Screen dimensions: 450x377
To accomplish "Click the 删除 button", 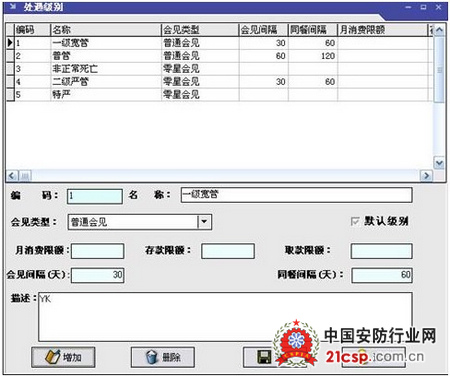I will click(162, 357).
